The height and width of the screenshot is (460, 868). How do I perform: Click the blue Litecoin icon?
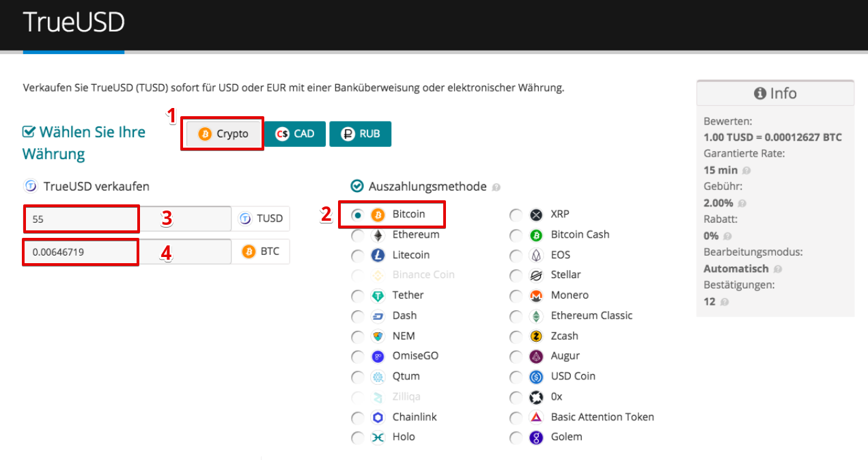click(378, 256)
